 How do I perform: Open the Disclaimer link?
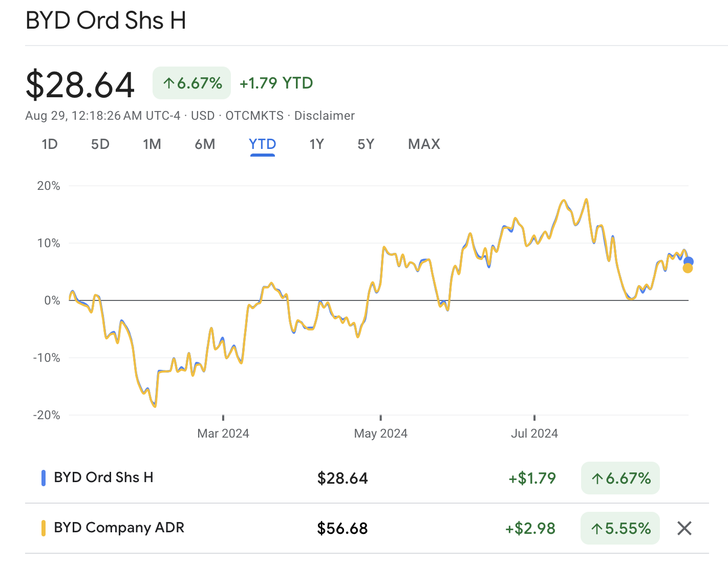coord(325,116)
